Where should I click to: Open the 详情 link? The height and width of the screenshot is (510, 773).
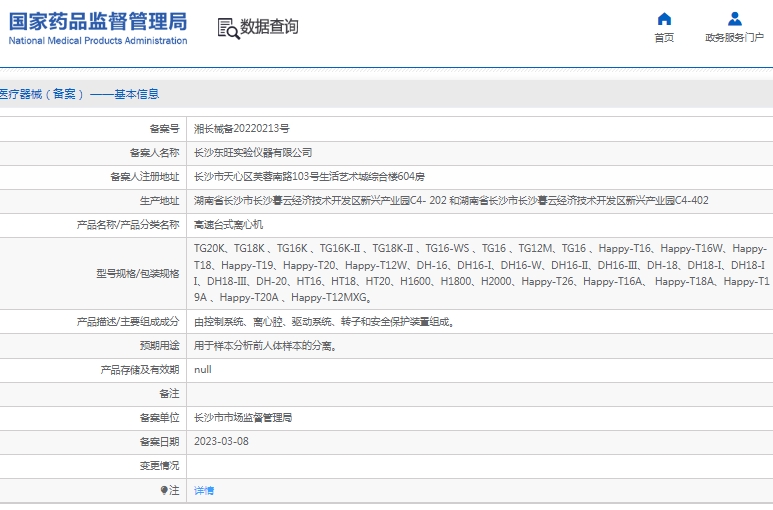tap(204, 491)
